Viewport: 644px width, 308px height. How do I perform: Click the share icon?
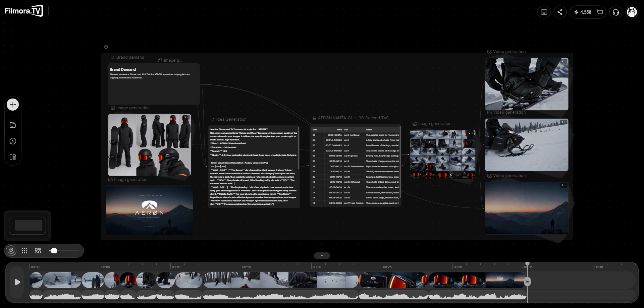pyautogui.click(x=560, y=12)
